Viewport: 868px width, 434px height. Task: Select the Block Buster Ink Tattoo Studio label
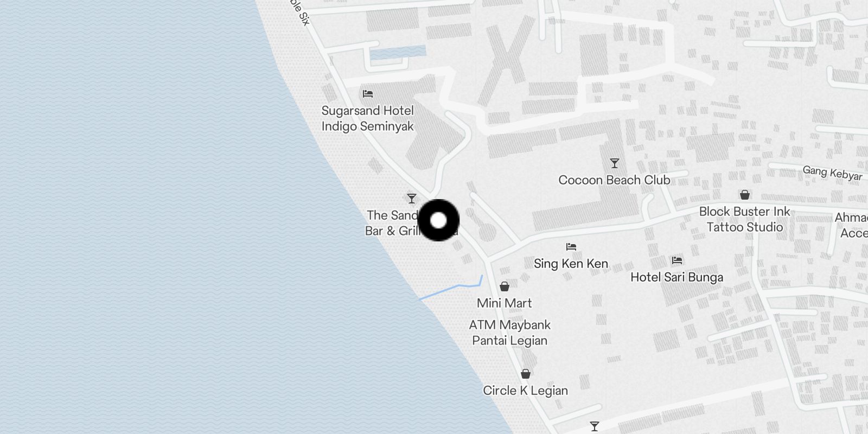[x=745, y=219]
